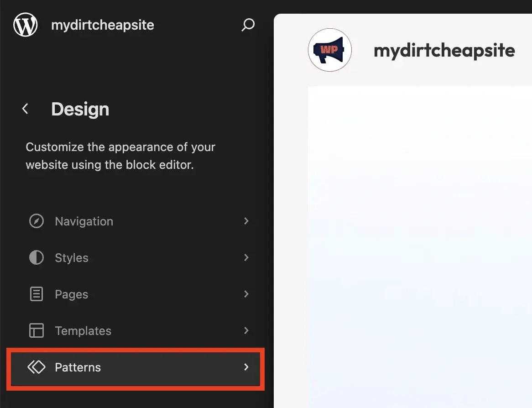
Task: Expand the Navigation row chevron
Action: pos(246,221)
